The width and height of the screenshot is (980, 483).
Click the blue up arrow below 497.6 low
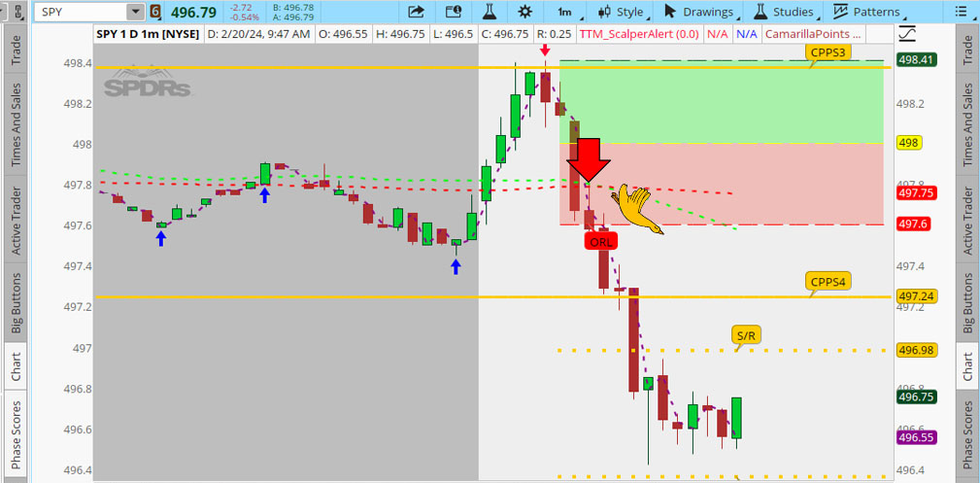click(161, 238)
